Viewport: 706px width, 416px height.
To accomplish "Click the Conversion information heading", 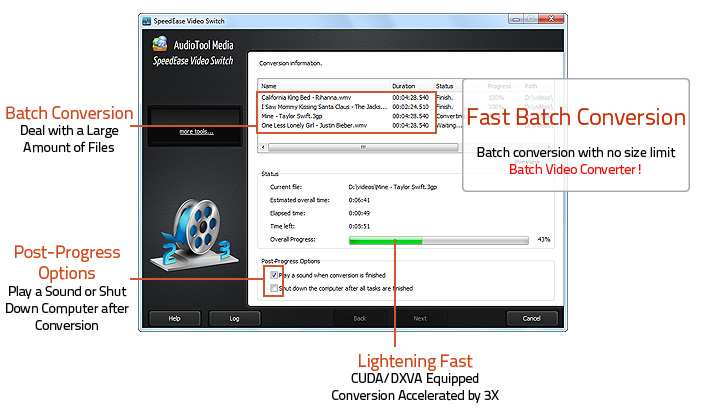I will click(x=290, y=63).
